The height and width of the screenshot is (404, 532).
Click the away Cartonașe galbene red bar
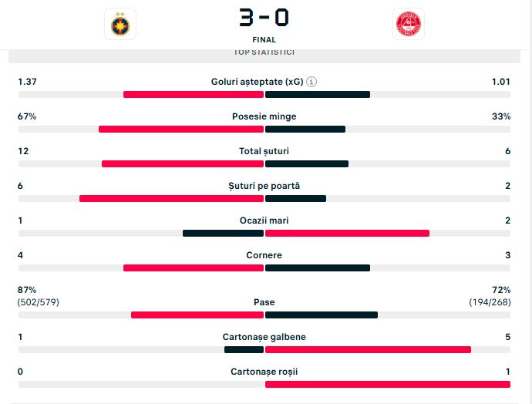(x=368, y=349)
